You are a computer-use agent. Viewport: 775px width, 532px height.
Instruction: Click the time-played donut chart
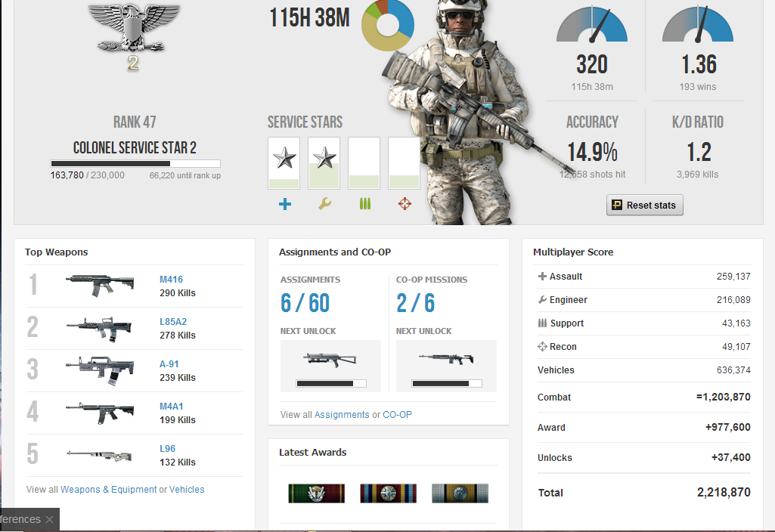tap(388, 25)
